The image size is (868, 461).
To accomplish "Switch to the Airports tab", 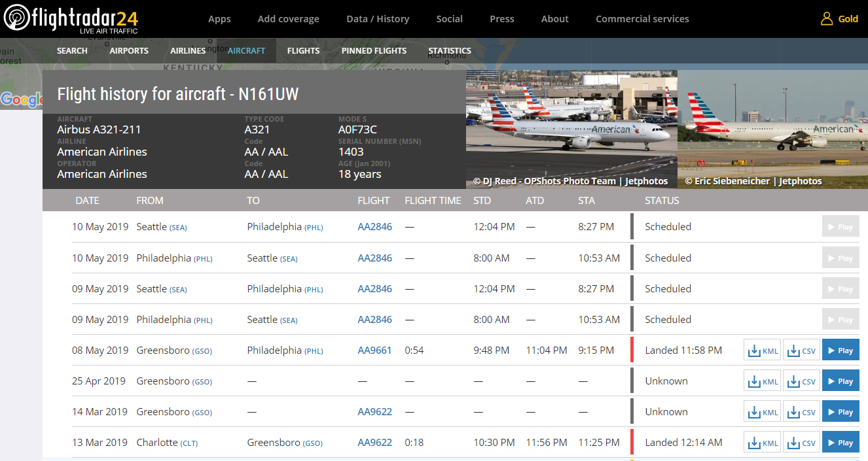I will tap(129, 51).
